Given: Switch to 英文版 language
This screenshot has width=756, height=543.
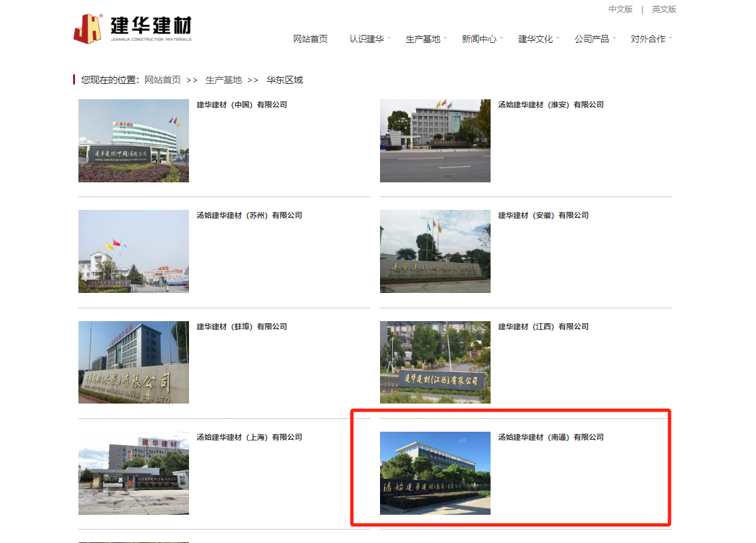Looking at the screenshot, I should point(664,9).
